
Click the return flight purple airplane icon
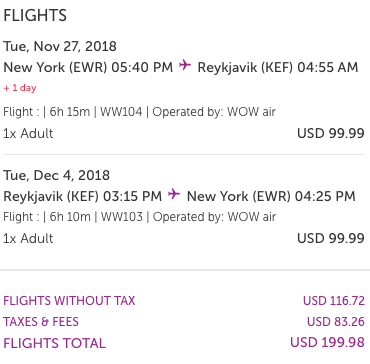pos(174,194)
